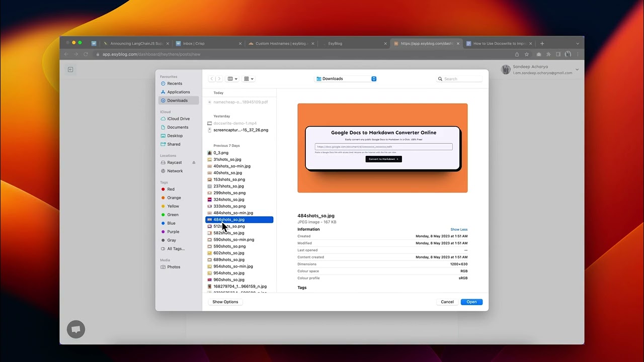Open the Downloads location popup menu
Viewport: 644px width, 362px height.
coord(346,79)
